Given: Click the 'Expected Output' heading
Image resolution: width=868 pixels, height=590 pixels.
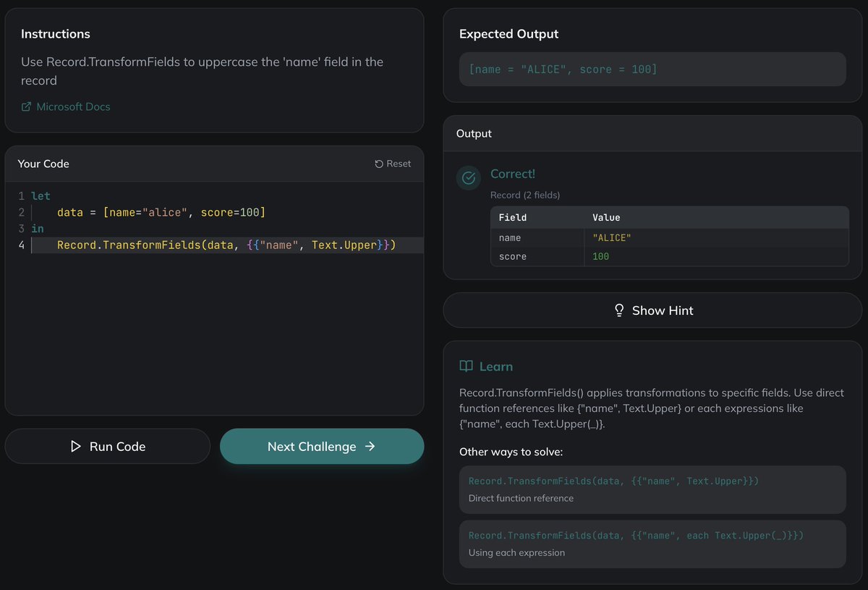Looking at the screenshot, I should [509, 34].
